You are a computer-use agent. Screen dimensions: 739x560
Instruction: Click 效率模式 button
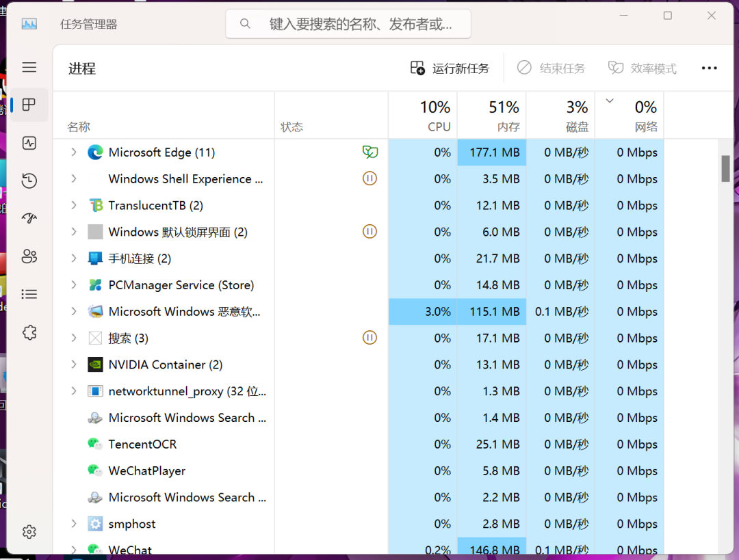642,68
